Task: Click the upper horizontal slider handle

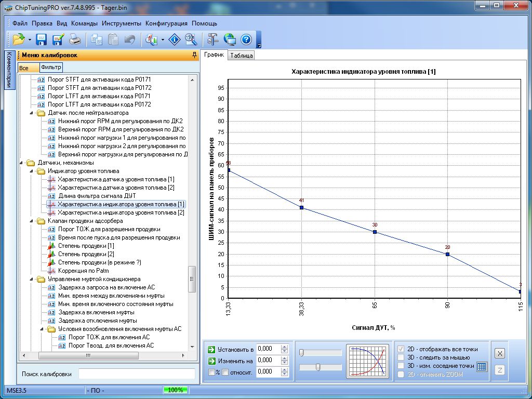Action: 302,353
